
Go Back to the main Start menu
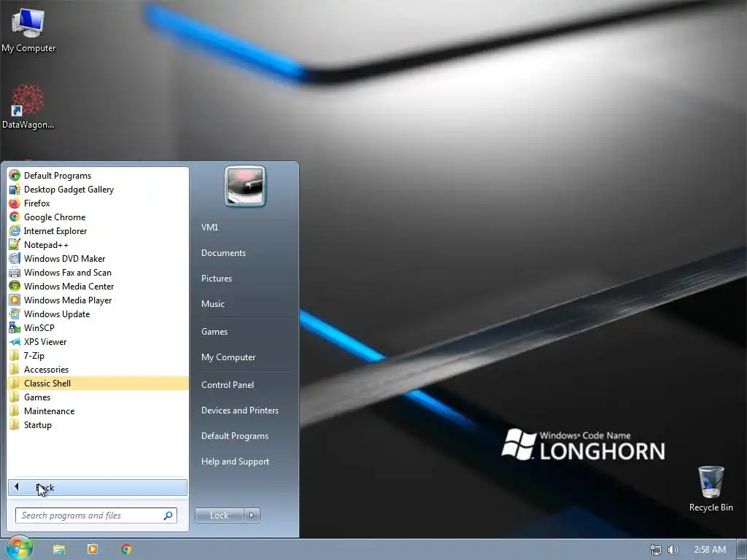(98, 487)
